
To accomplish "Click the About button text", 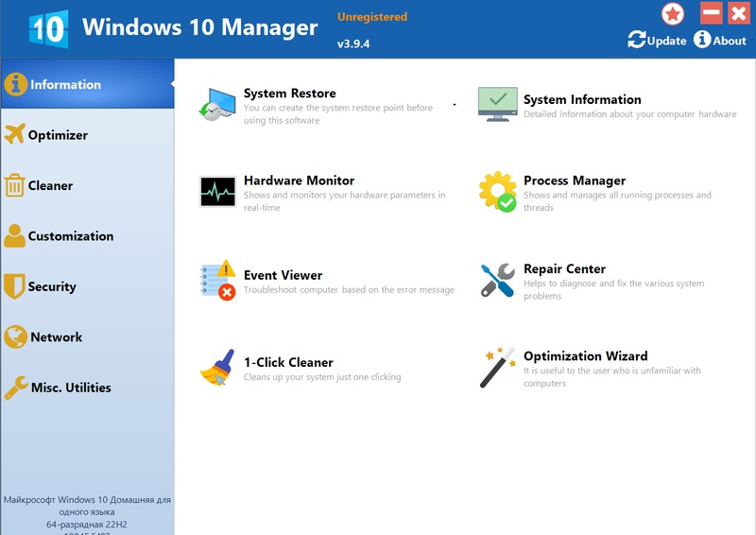I will [730, 41].
